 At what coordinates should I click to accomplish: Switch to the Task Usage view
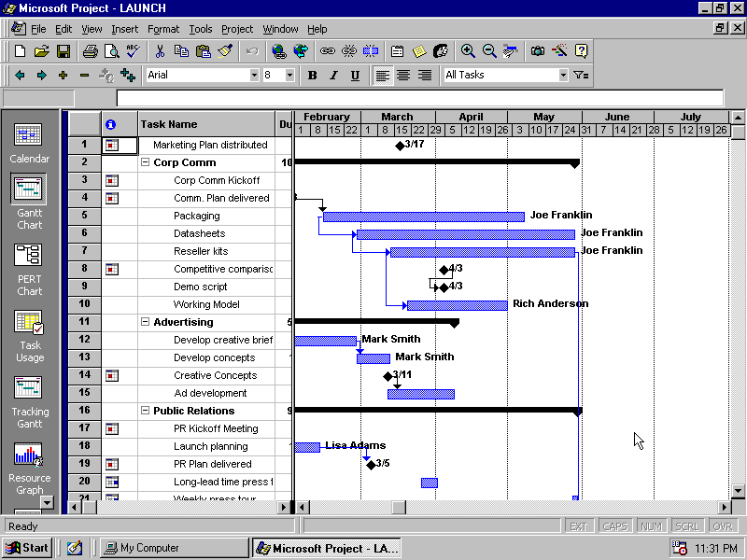pos(30,336)
